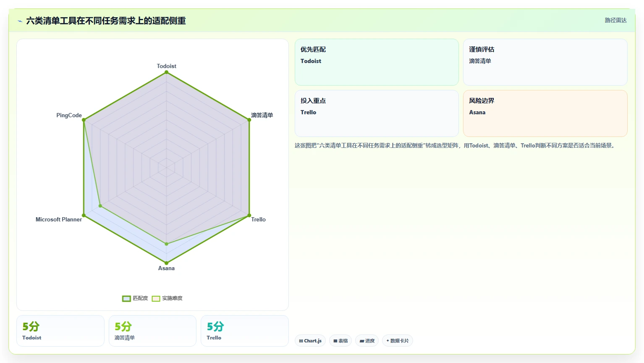Click the 表格 tag chip
Viewport: 644px width, 363px height.
340,341
